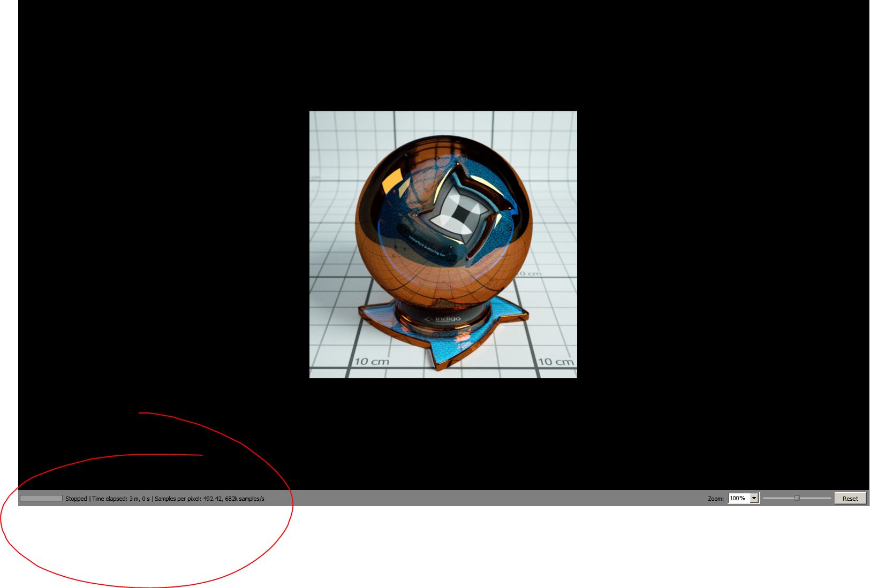870x588 pixels.
Task: Click the zoom slider track left of handle
Action: 779,498
